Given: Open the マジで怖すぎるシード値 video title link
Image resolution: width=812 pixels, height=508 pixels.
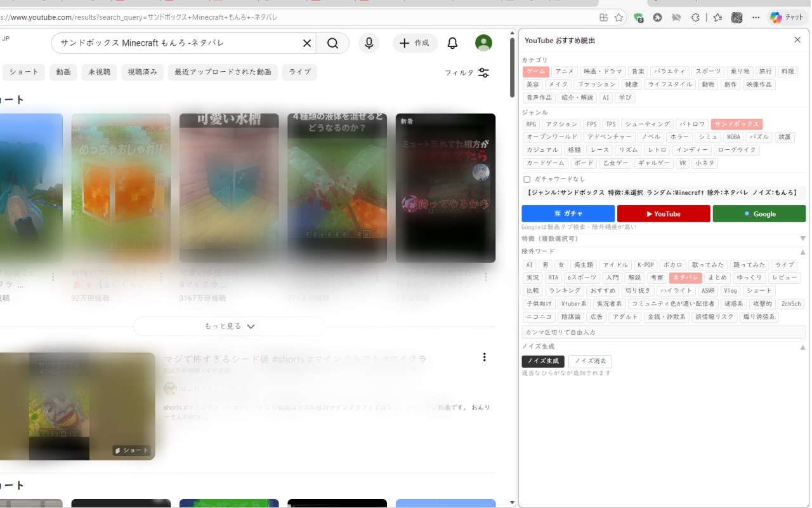Looking at the screenshot, I should coord(295,359).
